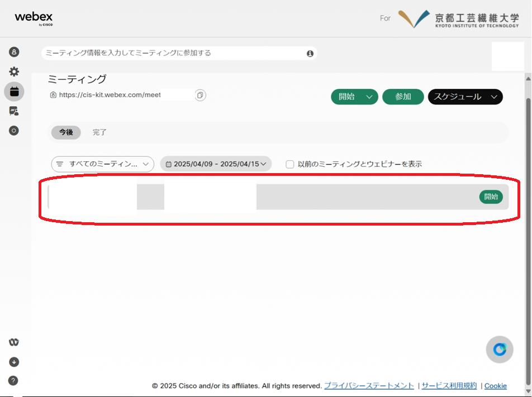
Task: Focus the ミーティング情報を入力 join field
Action: pos(179,53)
